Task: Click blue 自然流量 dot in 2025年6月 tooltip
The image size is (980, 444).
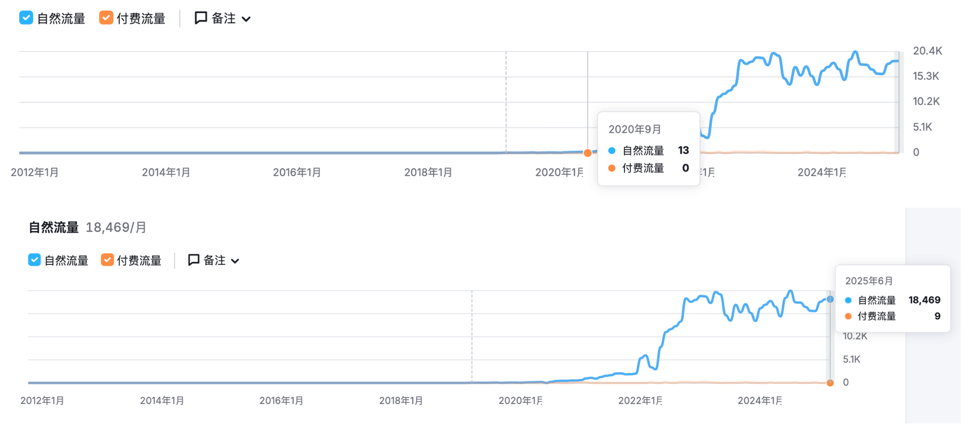Action: 848,300
